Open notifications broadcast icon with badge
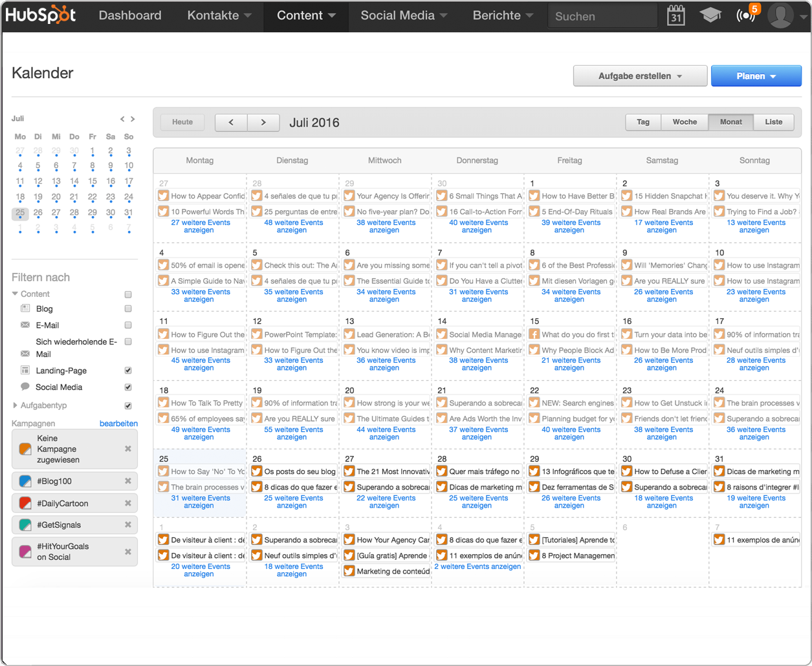This screenshot has width=812, height=666. coord(746,15)
